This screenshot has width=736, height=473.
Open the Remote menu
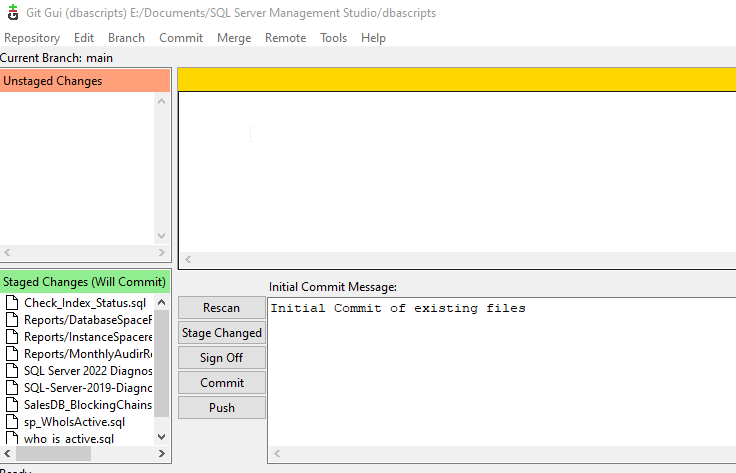click(285, 38)
